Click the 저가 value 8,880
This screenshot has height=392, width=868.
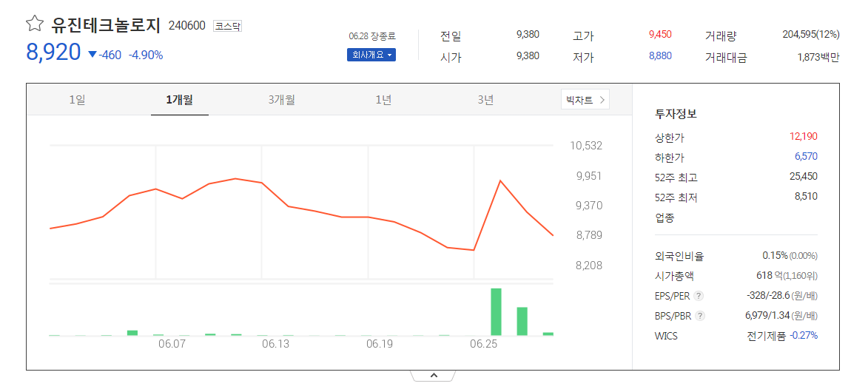point(660,55)
